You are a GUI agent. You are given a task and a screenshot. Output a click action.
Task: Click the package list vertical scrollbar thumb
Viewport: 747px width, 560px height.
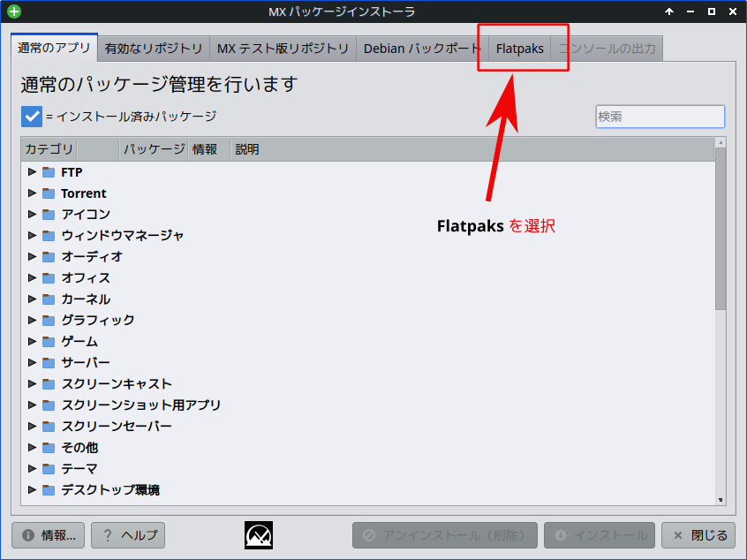pos(721,229)
